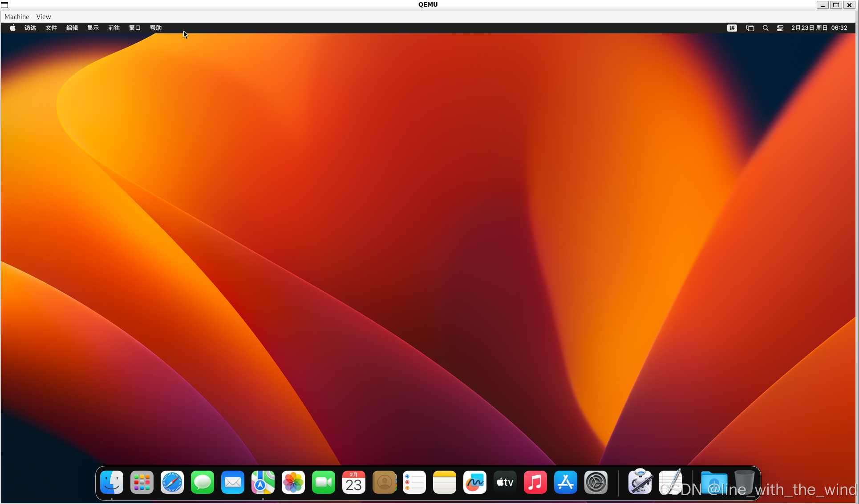859x504 pixels.
Task: Open the App Store icon
Action: [566, 482]
